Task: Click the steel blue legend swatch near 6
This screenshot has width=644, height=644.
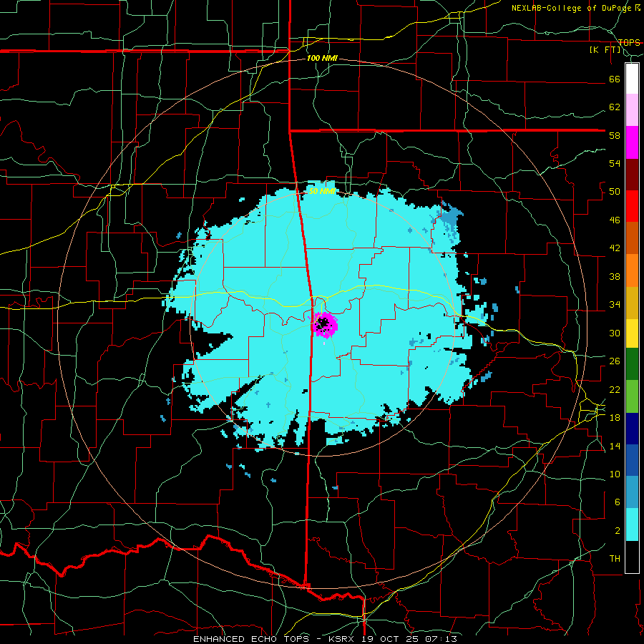Action: click(x=632, y=492)
